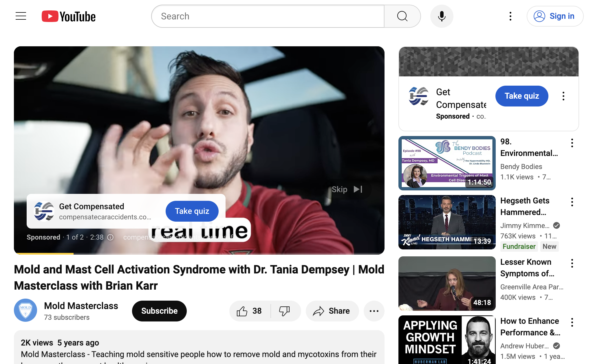Click sidebar Get Compensated logo

tap(419, 96)
